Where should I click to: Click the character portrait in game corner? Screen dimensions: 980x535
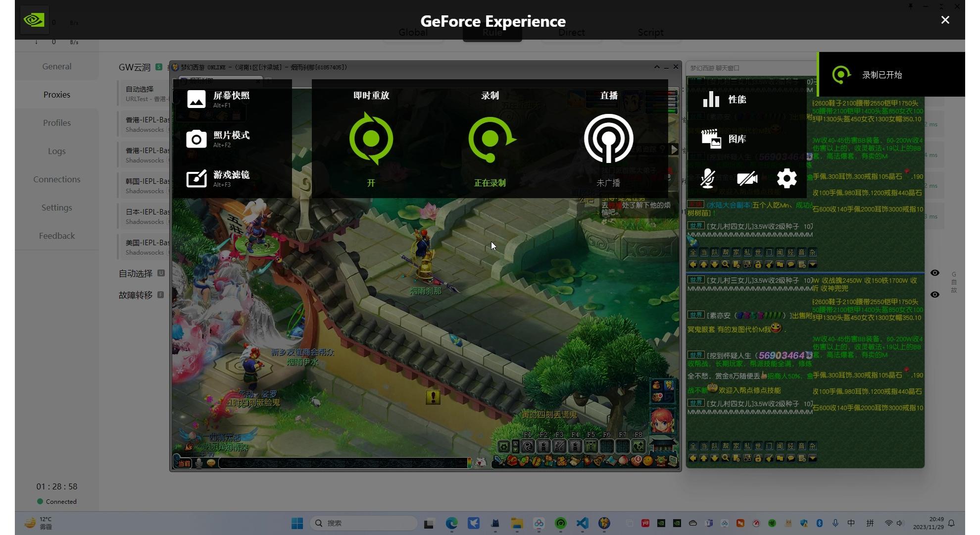662,421
